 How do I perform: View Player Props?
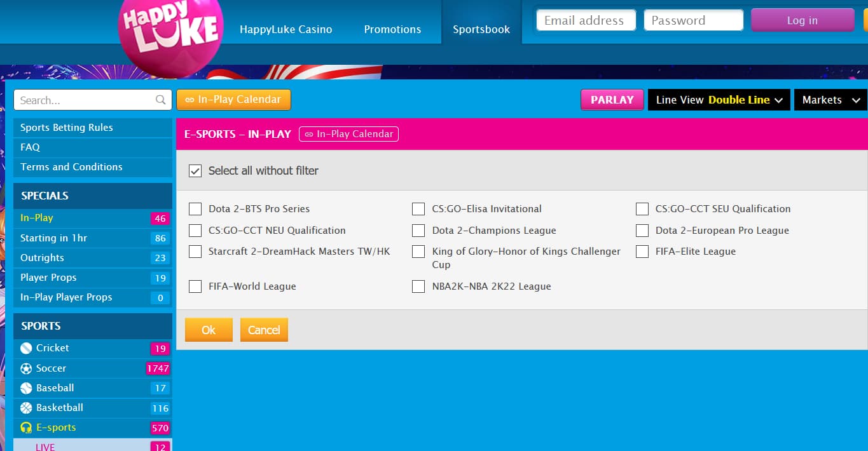(93, 278)
